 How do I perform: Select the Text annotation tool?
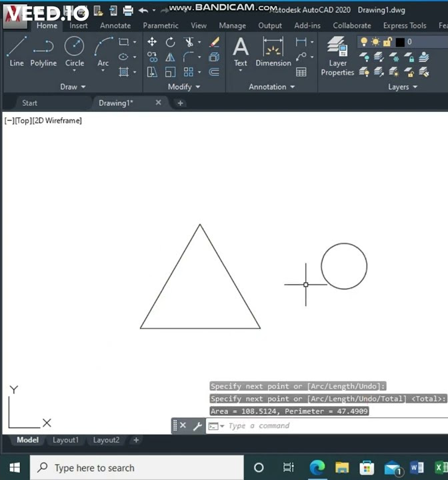click(x=241, y=51)
